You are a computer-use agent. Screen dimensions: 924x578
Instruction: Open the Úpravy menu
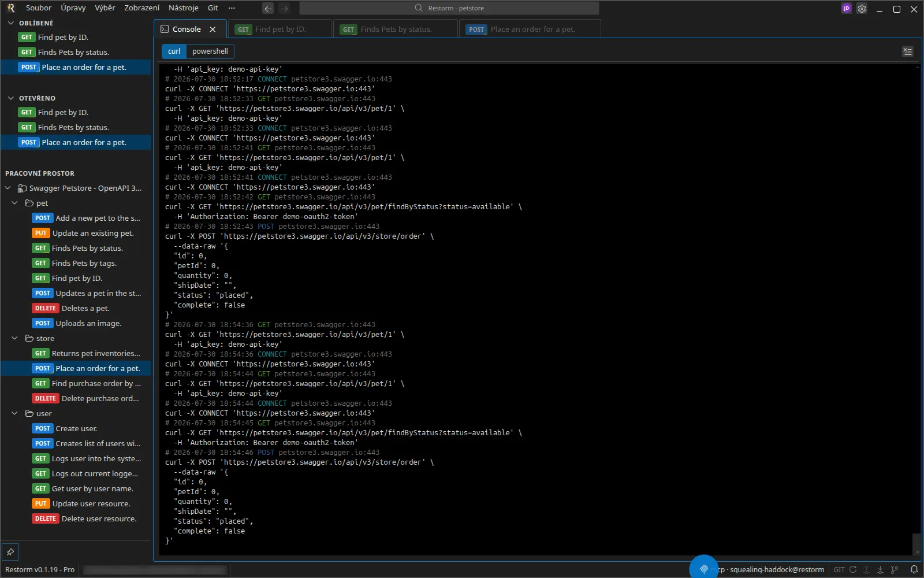point(73,8)
